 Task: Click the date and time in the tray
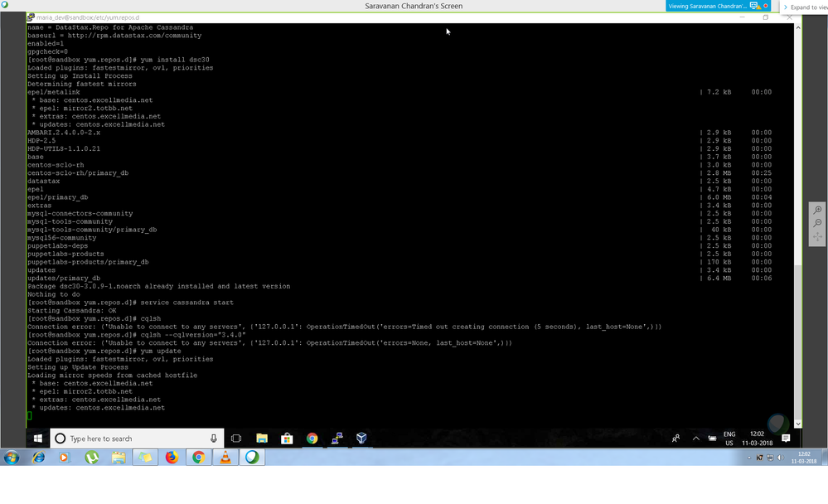tap(758, 438)
